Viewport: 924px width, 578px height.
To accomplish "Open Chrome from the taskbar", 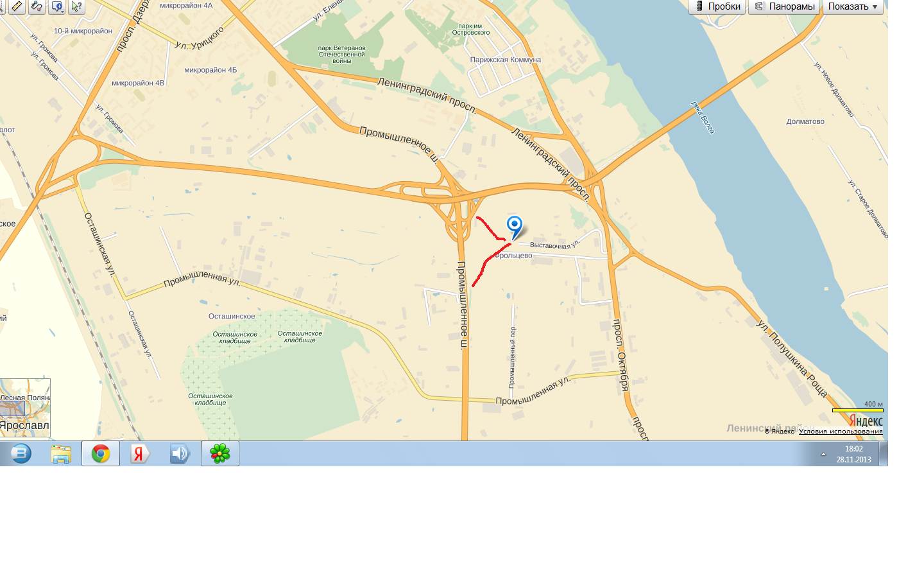I will point(101,453).
